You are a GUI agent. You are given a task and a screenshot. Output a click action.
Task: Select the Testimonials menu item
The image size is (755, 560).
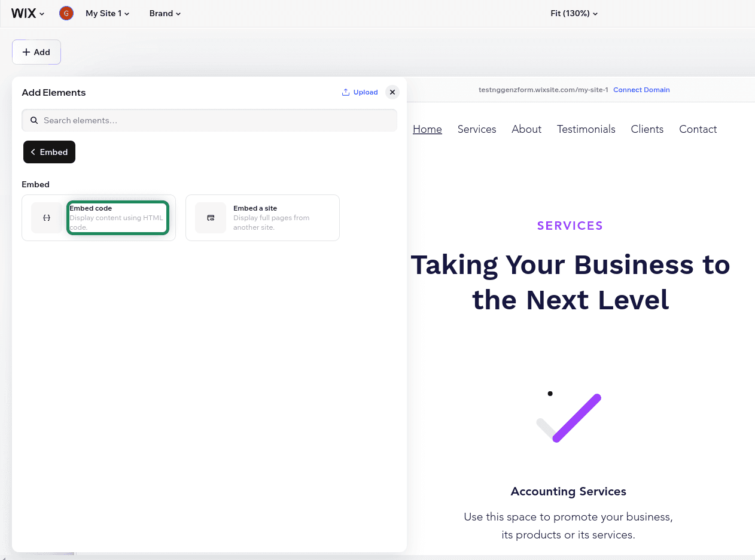(x=586, y=129)
